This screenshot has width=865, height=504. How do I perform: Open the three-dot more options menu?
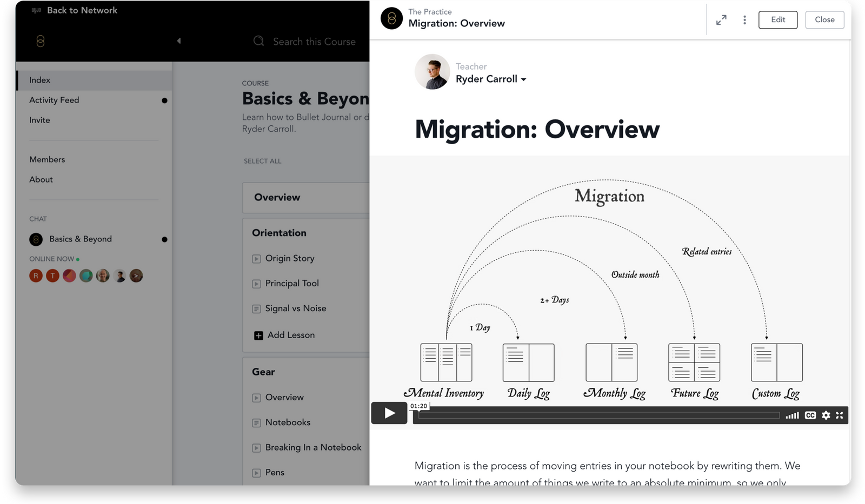click(744, 20)
